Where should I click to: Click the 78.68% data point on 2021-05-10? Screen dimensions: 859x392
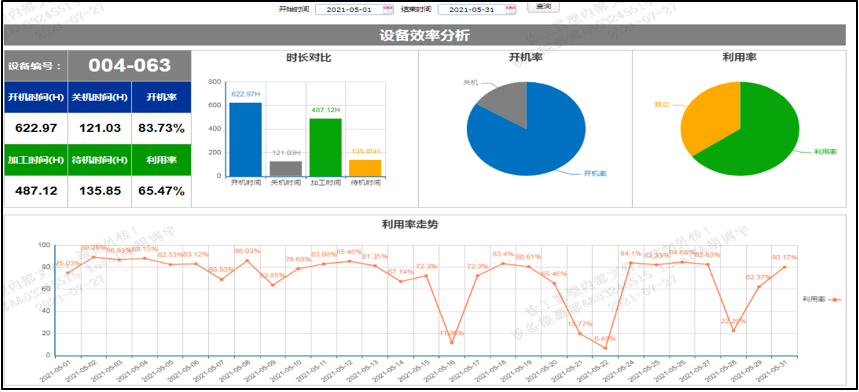coord(298,269)
